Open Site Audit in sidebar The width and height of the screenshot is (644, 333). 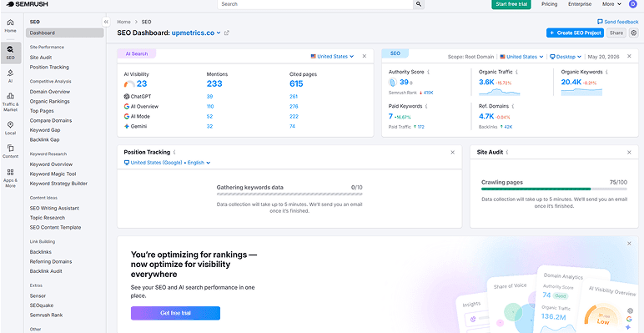coord(41,58)
